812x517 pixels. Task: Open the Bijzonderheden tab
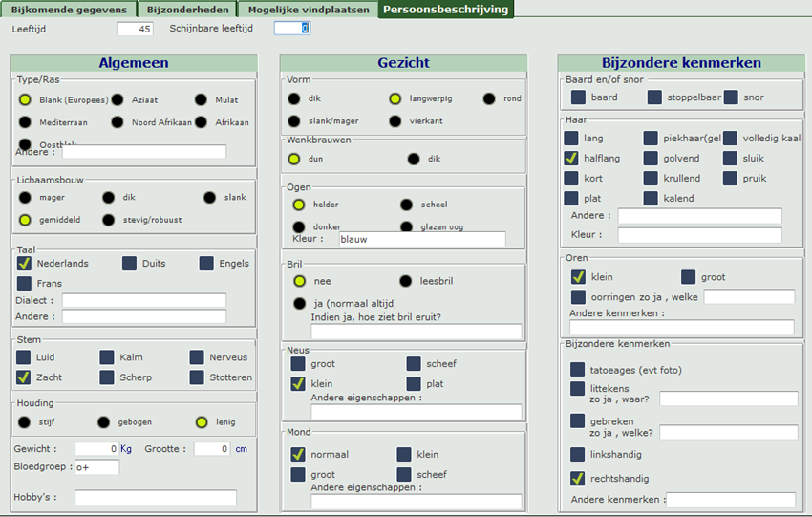coord(187,10)
